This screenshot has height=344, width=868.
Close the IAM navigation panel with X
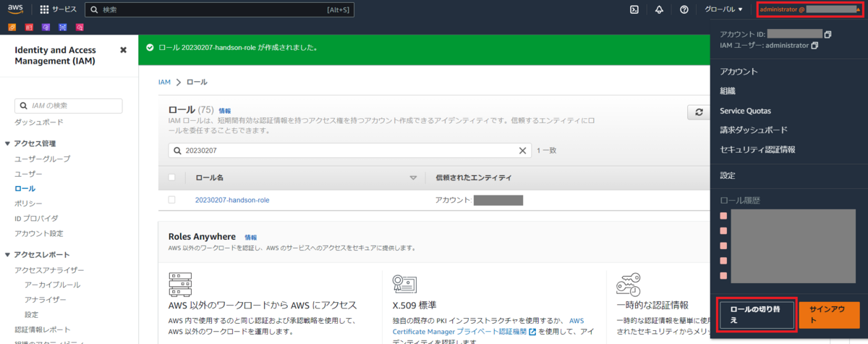coord(123,50)
